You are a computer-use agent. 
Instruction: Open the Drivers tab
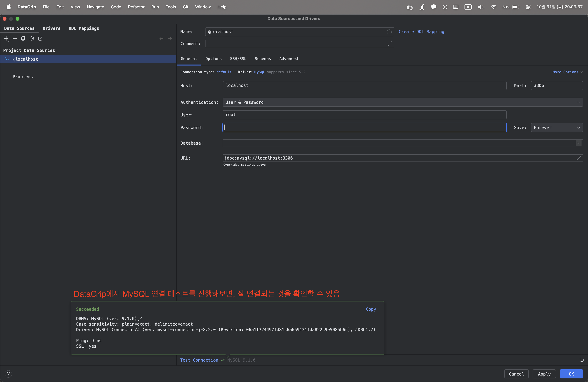(51, 28)
